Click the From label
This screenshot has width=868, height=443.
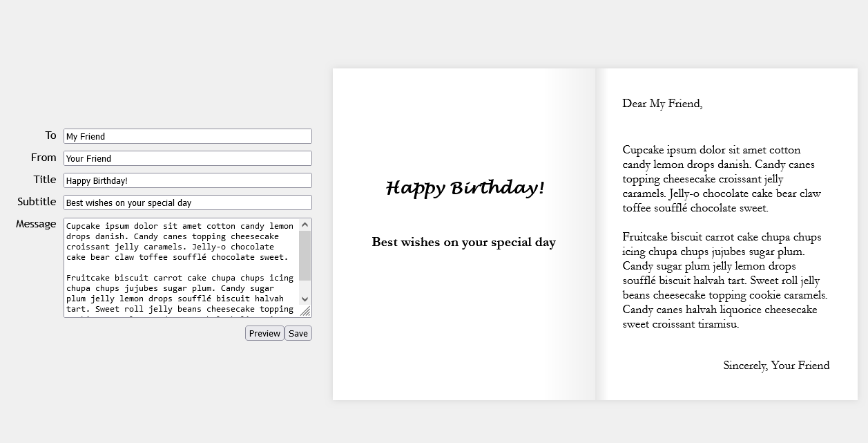(x=43, y=158)
